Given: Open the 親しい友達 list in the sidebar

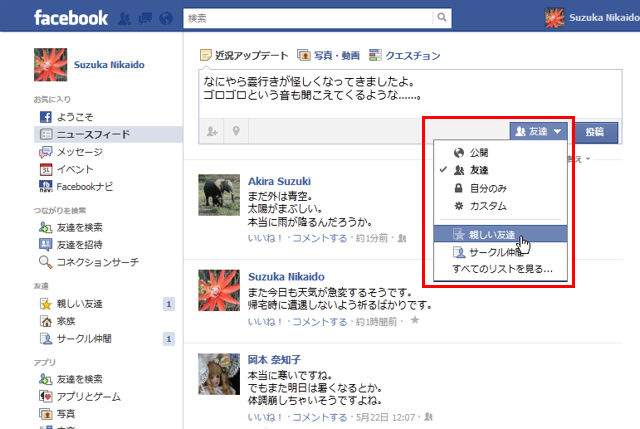Looking at the screenshot, I should (71, 304).
